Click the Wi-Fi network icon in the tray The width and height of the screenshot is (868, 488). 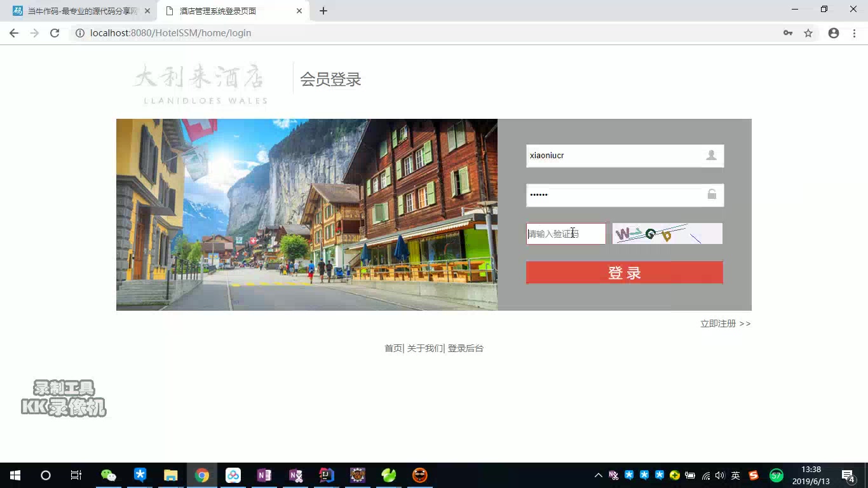(x=705, y=475)
